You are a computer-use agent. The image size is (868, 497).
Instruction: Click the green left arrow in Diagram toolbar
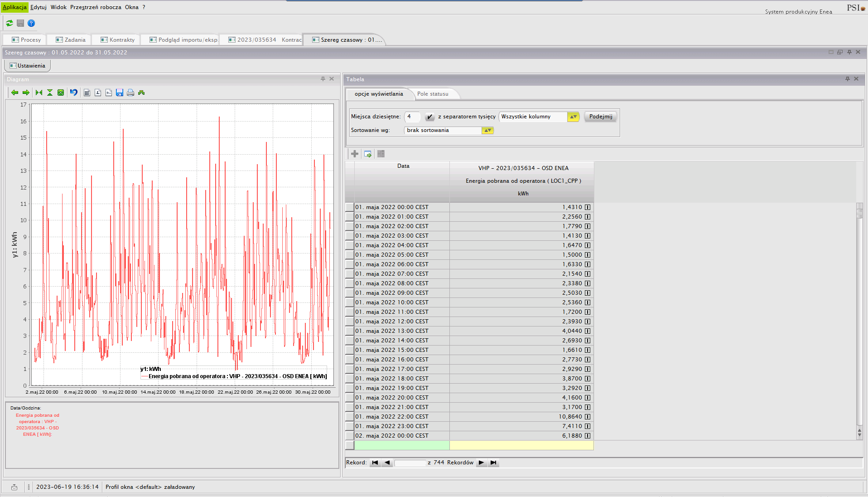pyautogui.click(x=15, y=93)
